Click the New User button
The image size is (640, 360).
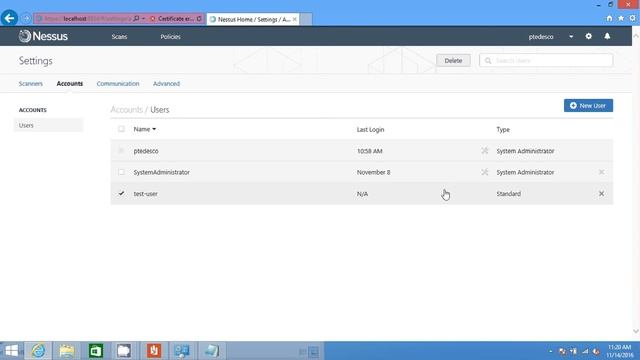pos(588,105)
